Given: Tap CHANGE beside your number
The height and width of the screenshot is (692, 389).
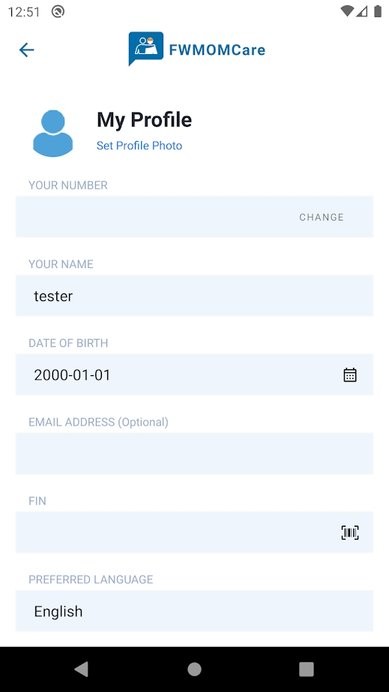Looking at the screenshot, I should point(321,217).
